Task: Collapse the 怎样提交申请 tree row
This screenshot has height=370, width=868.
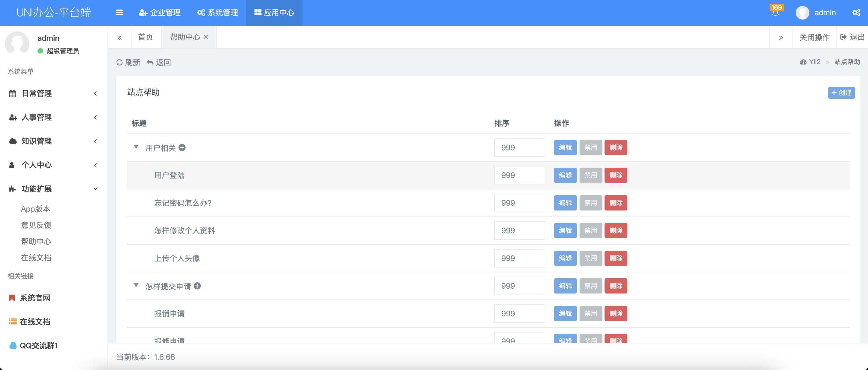Action: [x=136, y=285]
